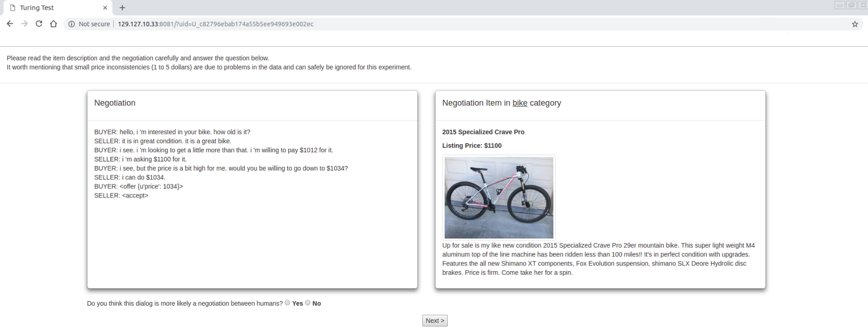Click the 2015 Specialized Crave Pro title
Screen dimensions: 868x329
pos(483,132)
